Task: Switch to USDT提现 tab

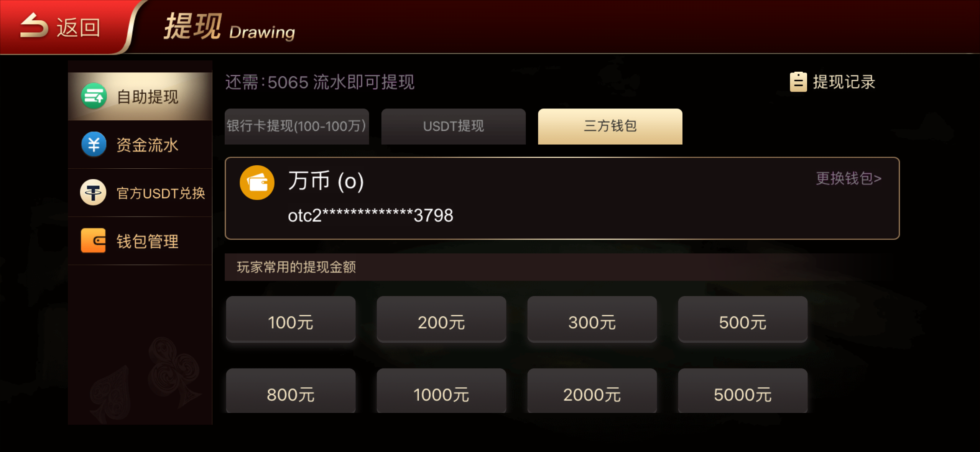Action: click(453, 127)
